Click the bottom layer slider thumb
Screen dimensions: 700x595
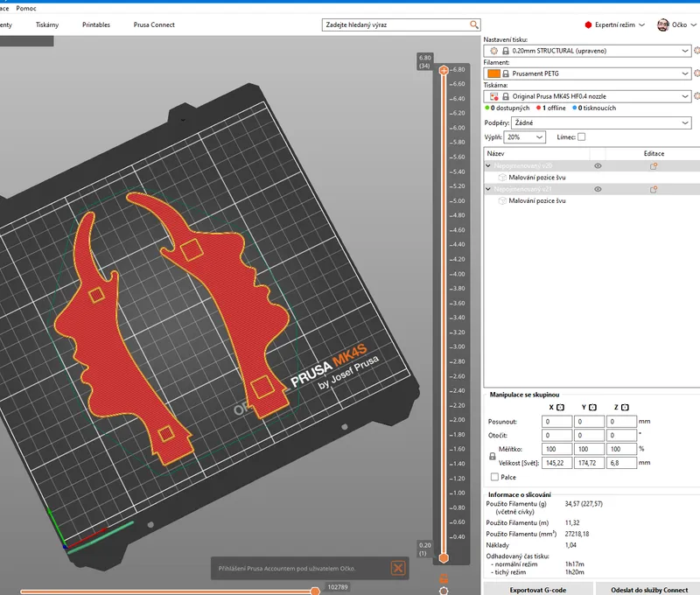pyautogui.click(x=444, y=558)
